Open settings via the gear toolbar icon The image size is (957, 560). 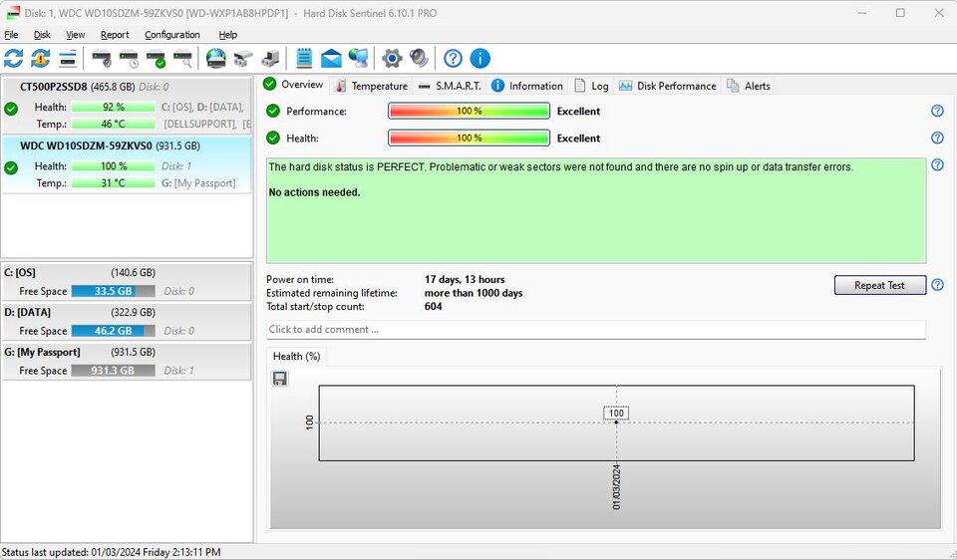[392, 59]
